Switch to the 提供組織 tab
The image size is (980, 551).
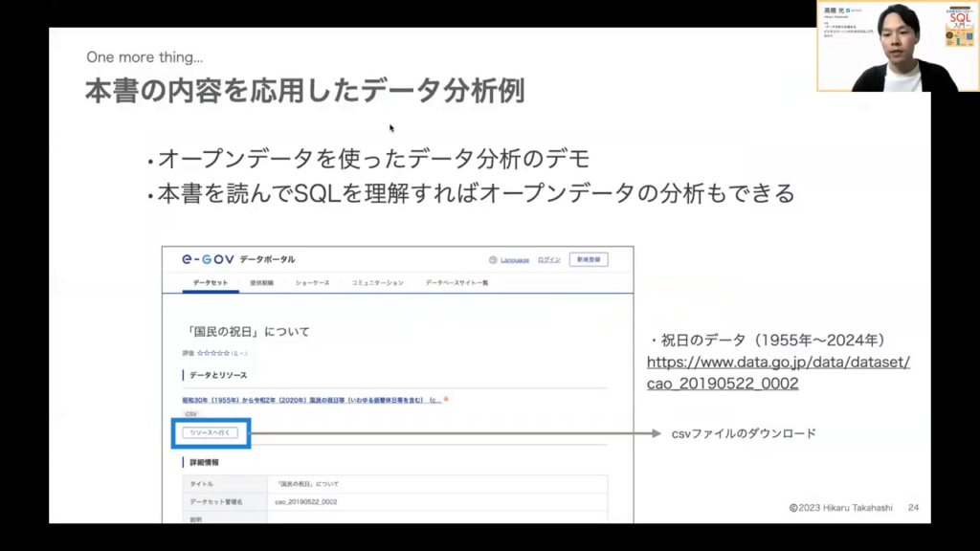[x=261, y=283]
